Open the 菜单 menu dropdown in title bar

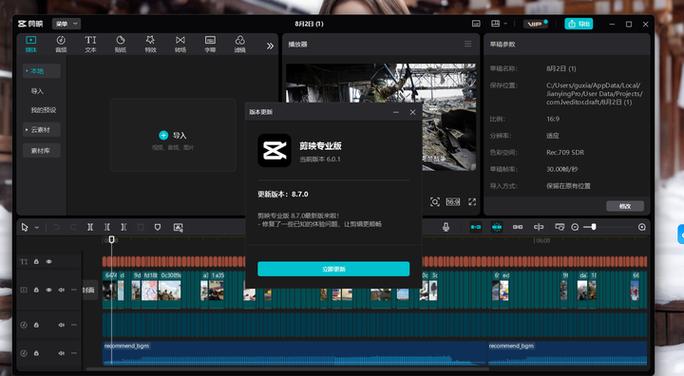pyautogui.click(x=66, y=24)
